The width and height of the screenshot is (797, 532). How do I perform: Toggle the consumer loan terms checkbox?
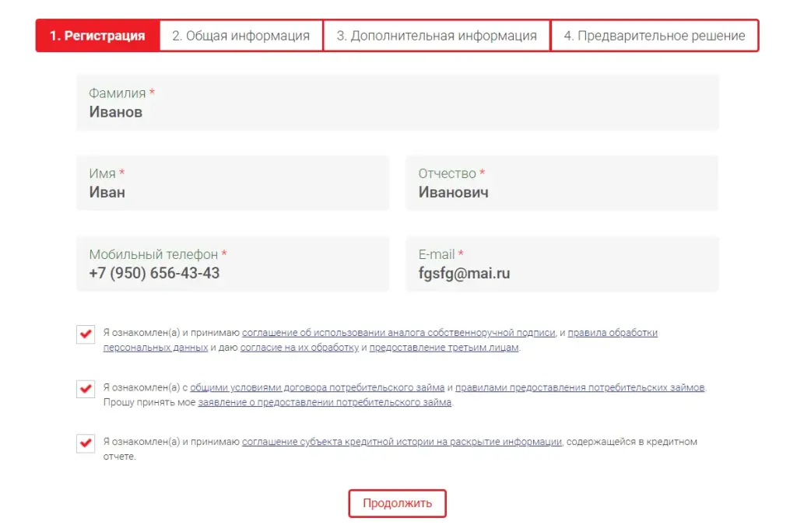(x=86, y=389)
